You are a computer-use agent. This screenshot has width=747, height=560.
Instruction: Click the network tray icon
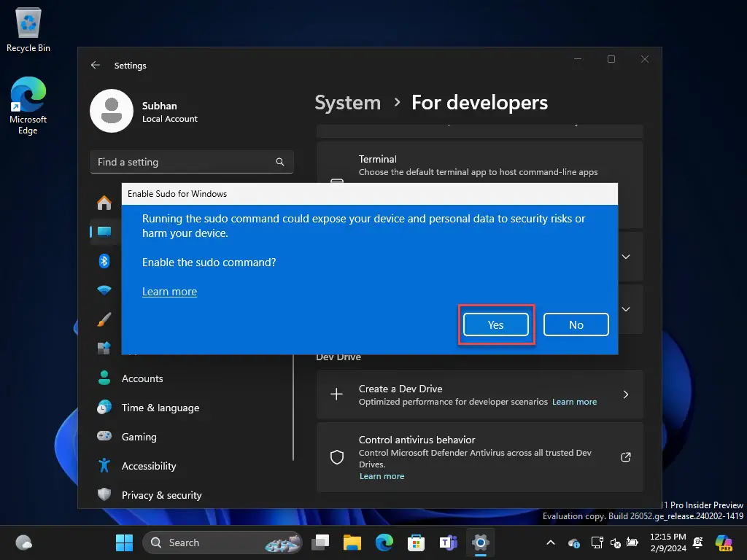point(597,542)
